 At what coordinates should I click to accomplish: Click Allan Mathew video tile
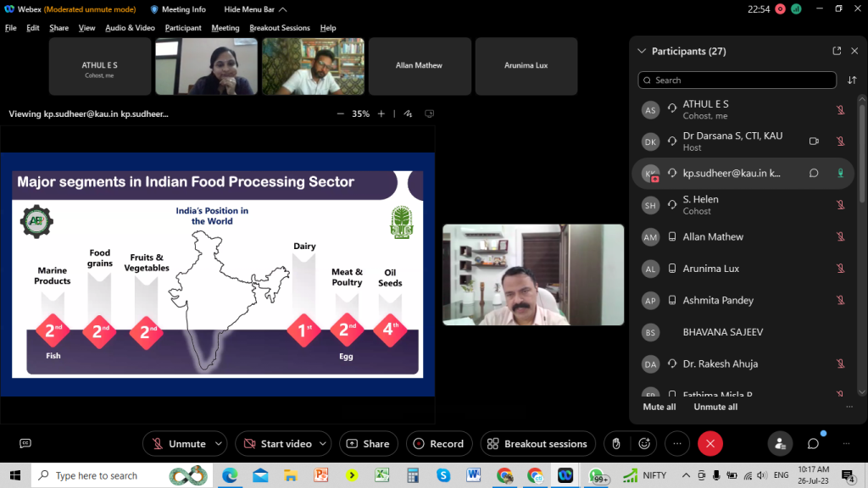point(420,66)
